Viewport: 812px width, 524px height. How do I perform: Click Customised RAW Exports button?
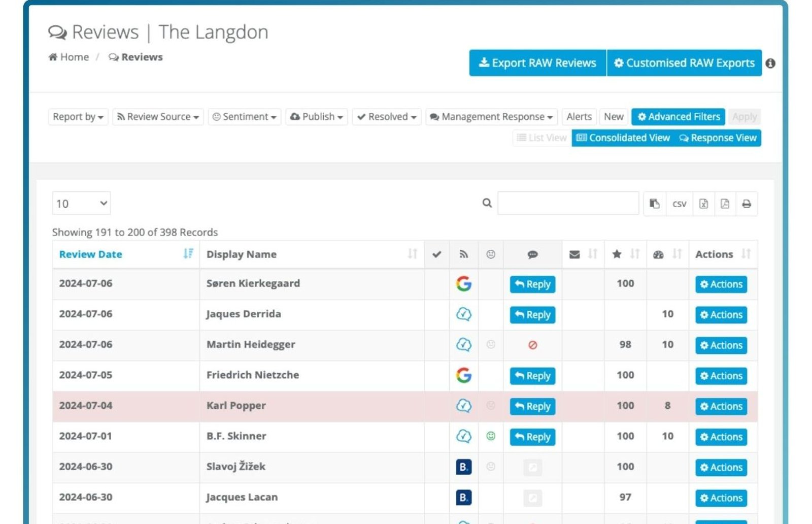(684, 63)
